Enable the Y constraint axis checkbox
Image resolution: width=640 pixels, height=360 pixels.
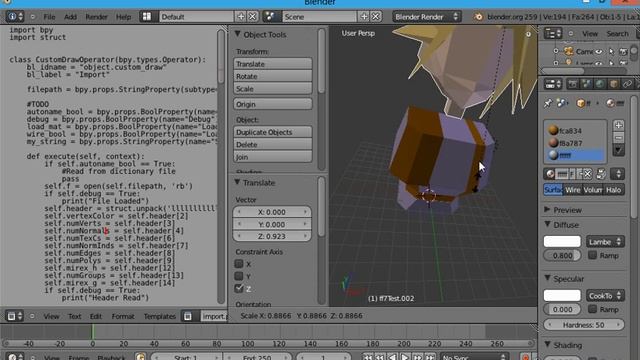[x=239, y=276]
